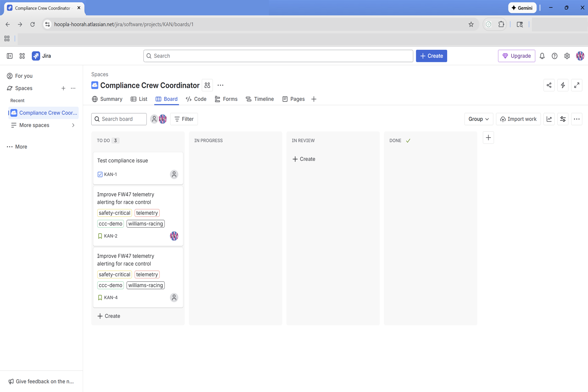Filter by unassigned avatar icon
This screenshot has width=588, height=392.
[x=154, y=119]
